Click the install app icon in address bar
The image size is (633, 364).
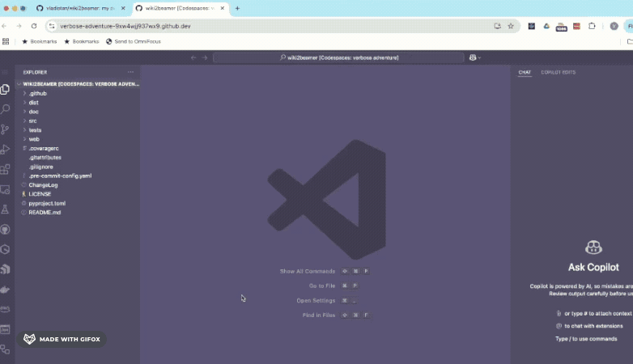[x=497, y=26]
